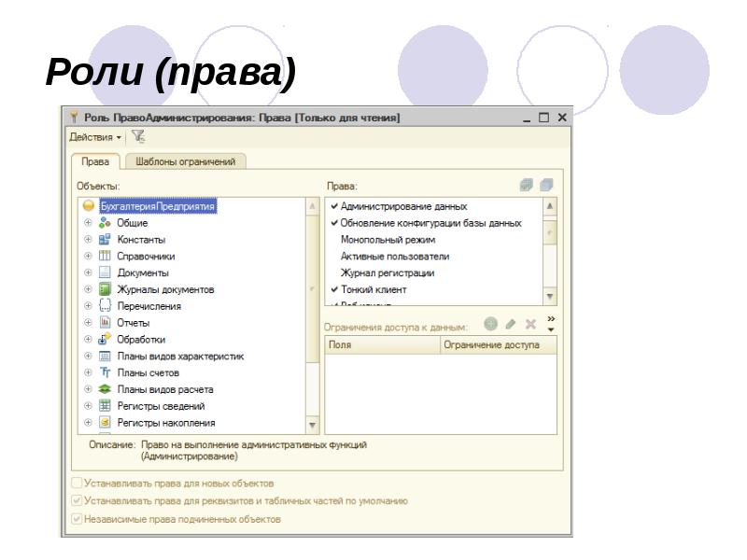This screenshot has height=560, width=747.
Task: Select the Справочники text label
Action: (x=147, y=256)
